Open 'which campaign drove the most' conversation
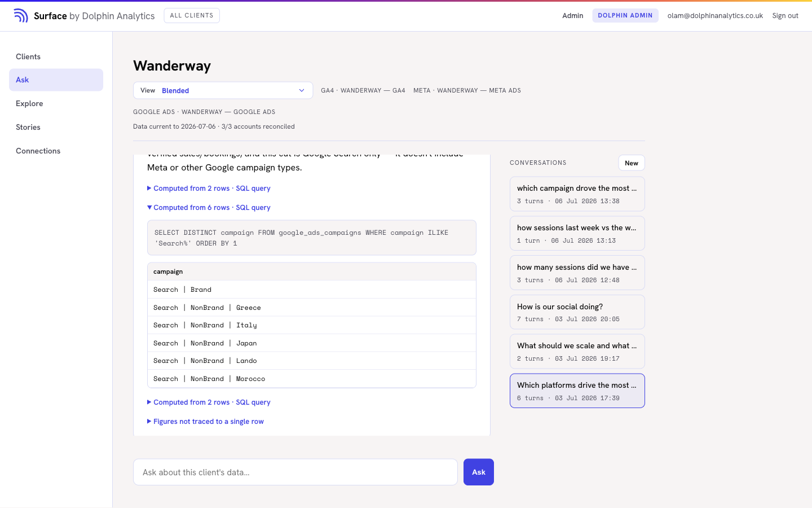 pos(577,194)
